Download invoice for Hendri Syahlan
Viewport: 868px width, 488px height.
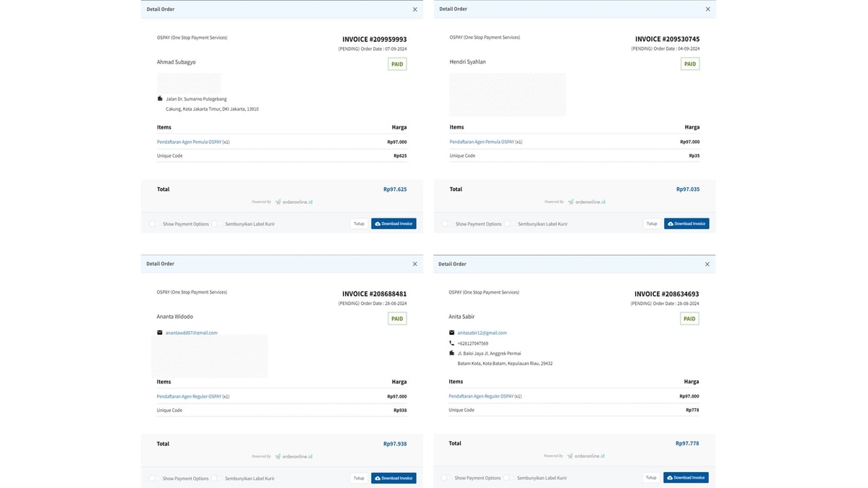[686, 224]
